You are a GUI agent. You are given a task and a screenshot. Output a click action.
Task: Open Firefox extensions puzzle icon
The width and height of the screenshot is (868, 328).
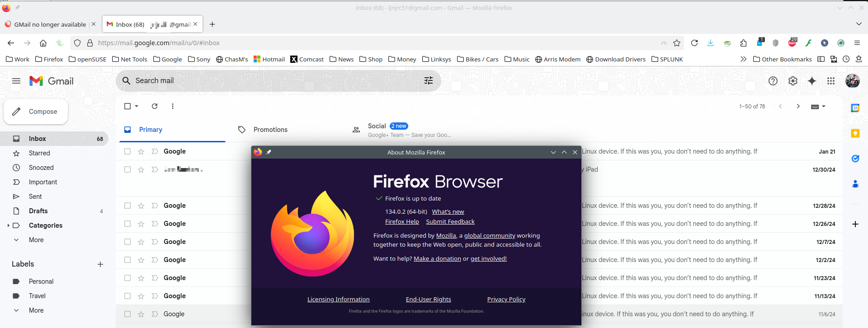[x=744, y=43]
